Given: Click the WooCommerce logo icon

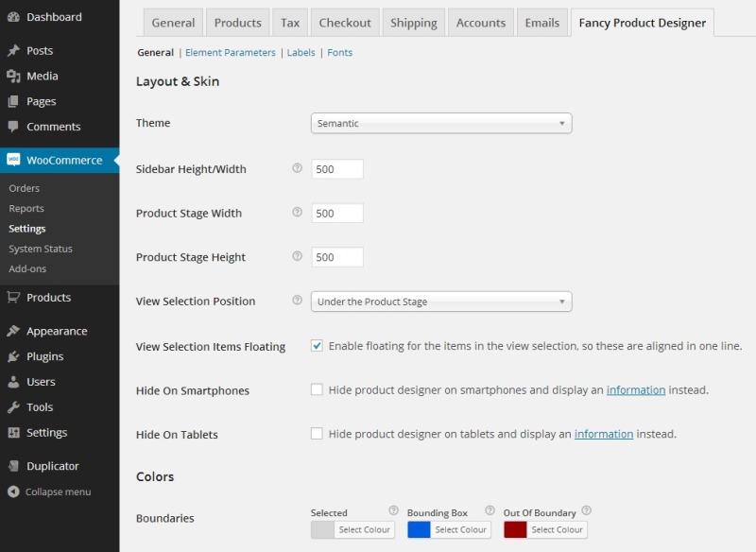Looking at the screenshot, I should pos(13,160).
